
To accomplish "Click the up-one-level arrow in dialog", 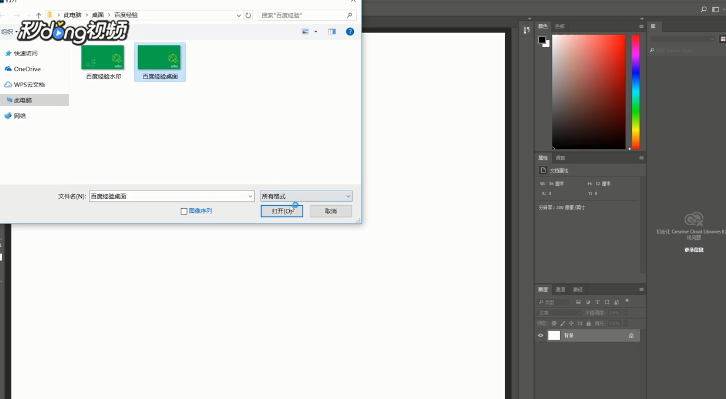I will (38, 15).
